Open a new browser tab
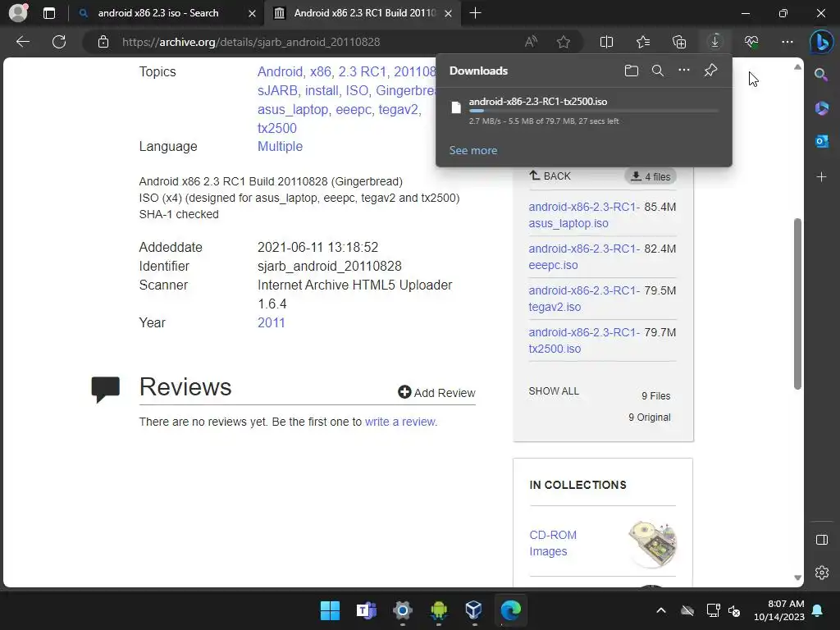 click(475, 13)
